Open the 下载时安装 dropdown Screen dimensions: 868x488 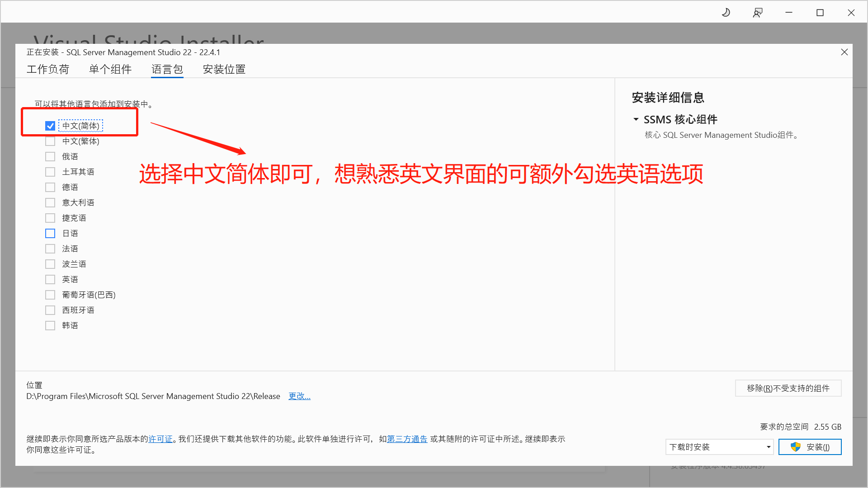pos(719,447)
